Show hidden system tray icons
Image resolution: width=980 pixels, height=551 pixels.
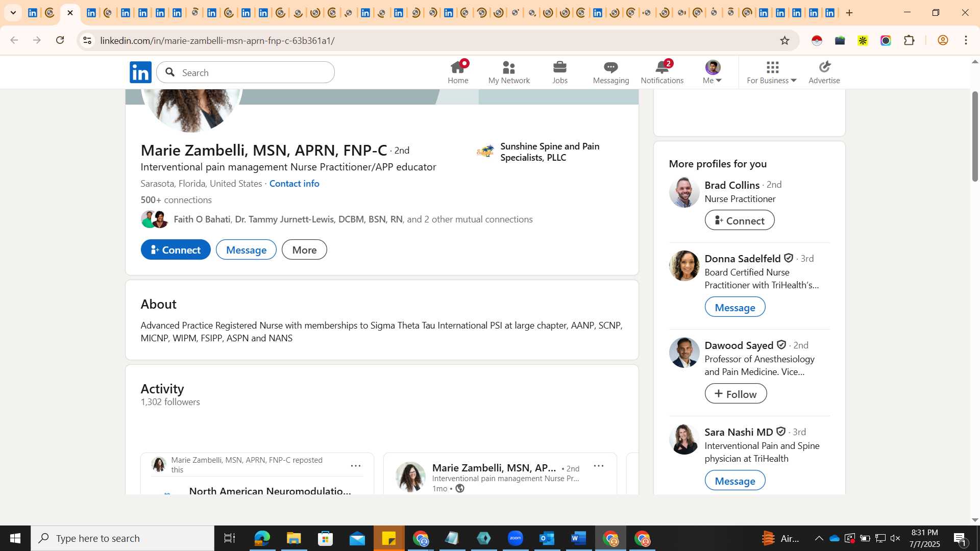click(819, 538)
